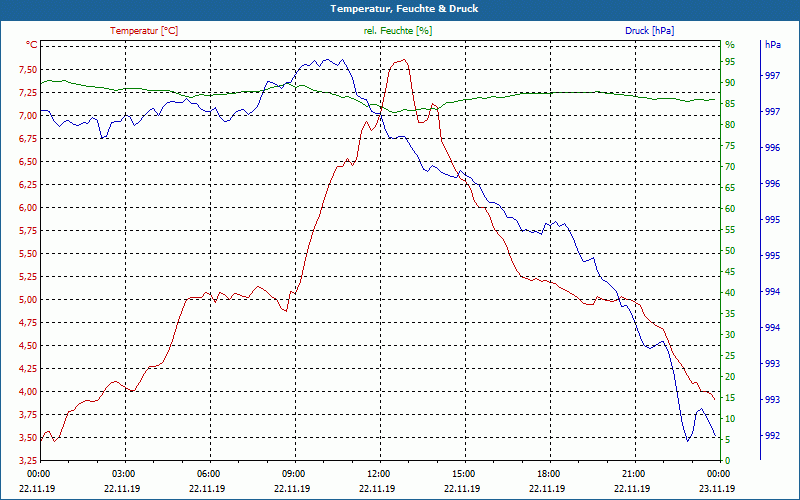Click green humidity axis value '80'
This screenshot has width=800, height=500.
[730, 124]
